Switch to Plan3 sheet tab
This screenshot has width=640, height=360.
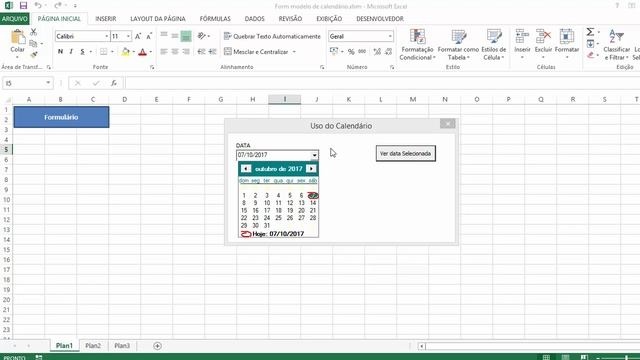pyautogui.click(x=122, y=346)
